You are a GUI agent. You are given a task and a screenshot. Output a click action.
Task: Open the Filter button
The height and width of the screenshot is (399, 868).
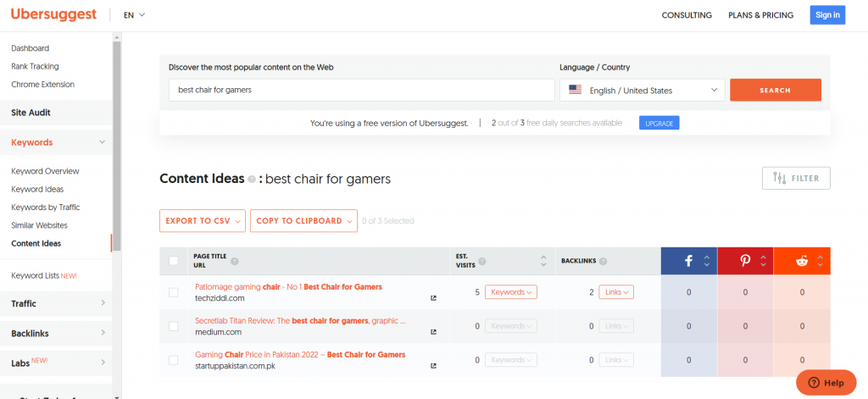[796, 178]
